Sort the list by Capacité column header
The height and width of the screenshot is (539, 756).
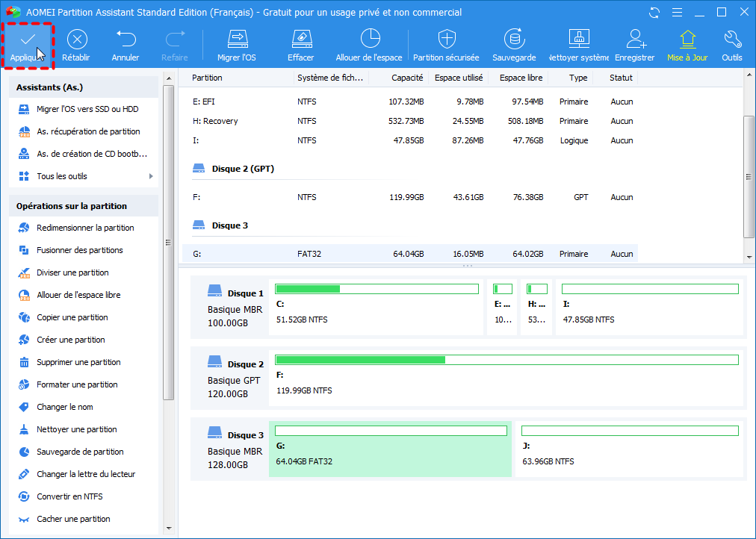407,78
